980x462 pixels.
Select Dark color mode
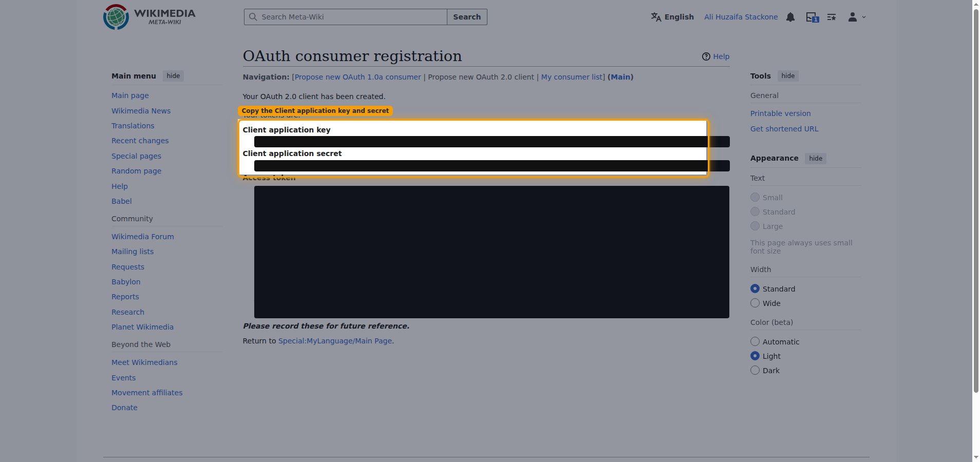(755, 370)
